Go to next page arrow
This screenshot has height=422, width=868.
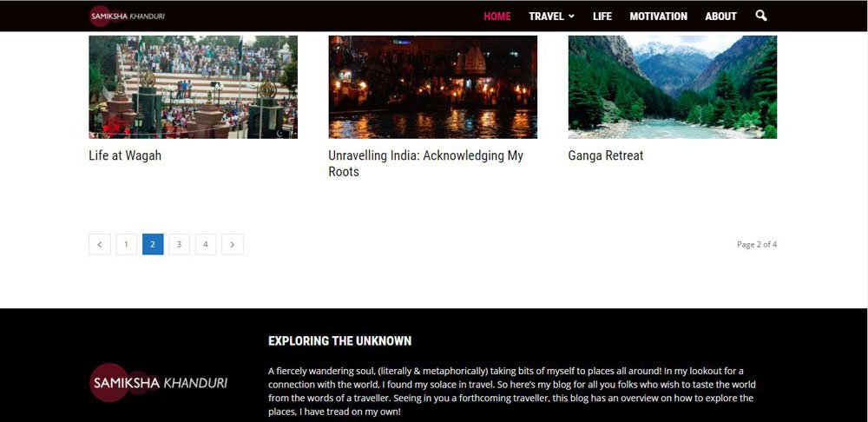[233, 244]
